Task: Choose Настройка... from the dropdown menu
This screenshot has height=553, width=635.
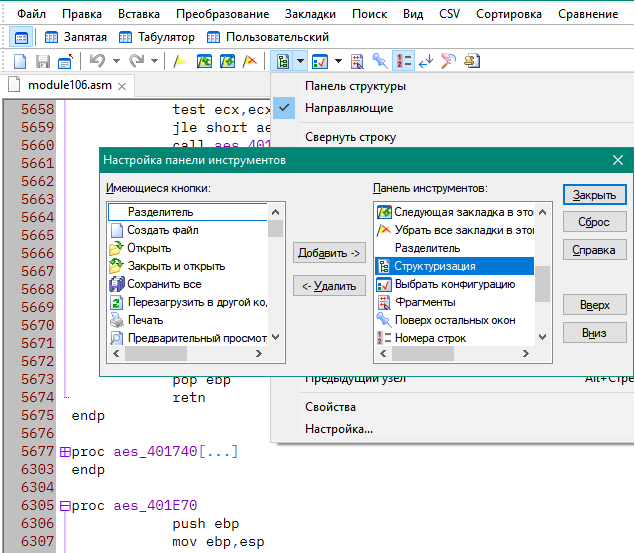Action: tap(339, 429)
